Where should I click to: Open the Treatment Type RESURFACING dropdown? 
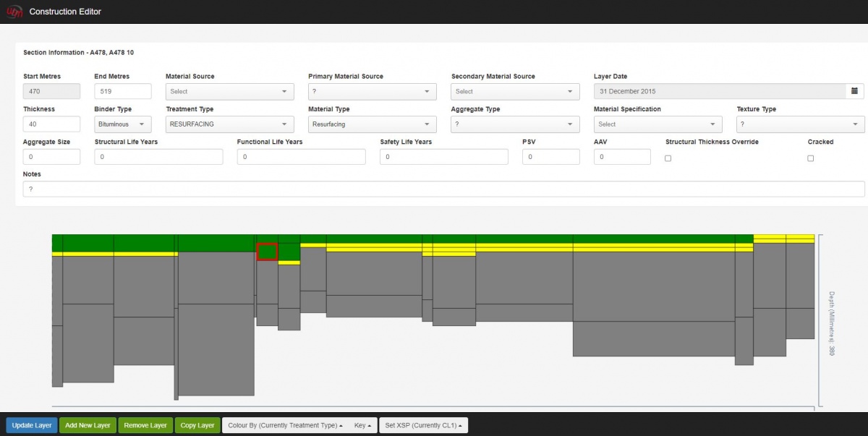[x=229, y=124]
